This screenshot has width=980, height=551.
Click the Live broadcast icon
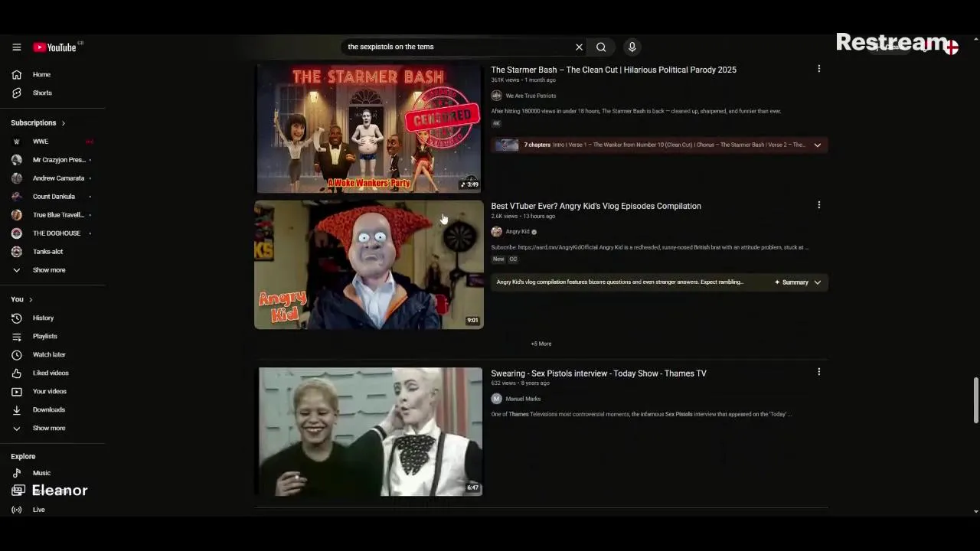[x=17, y=510]
